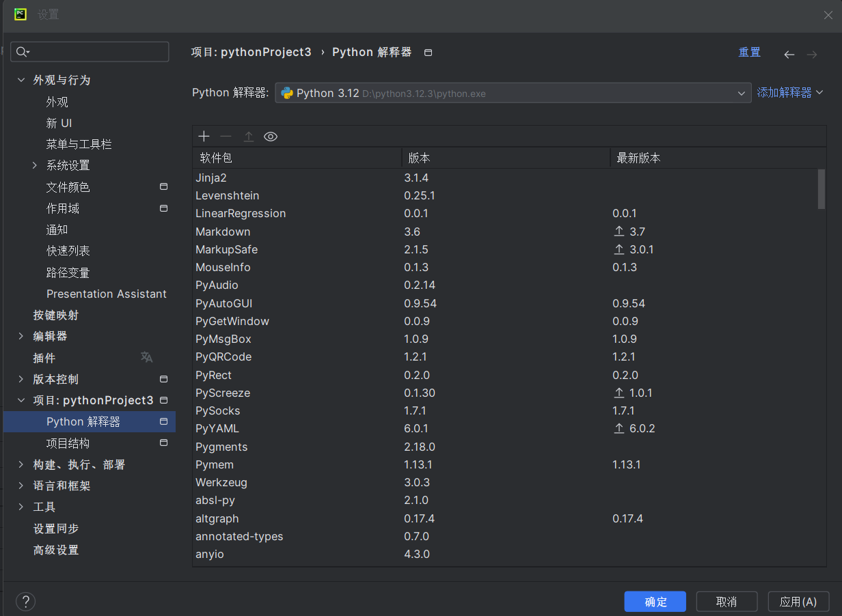Expand the 编辑器 section
Image resolution: width=842 pixels, height=616 pixels.
pos(21,336)
